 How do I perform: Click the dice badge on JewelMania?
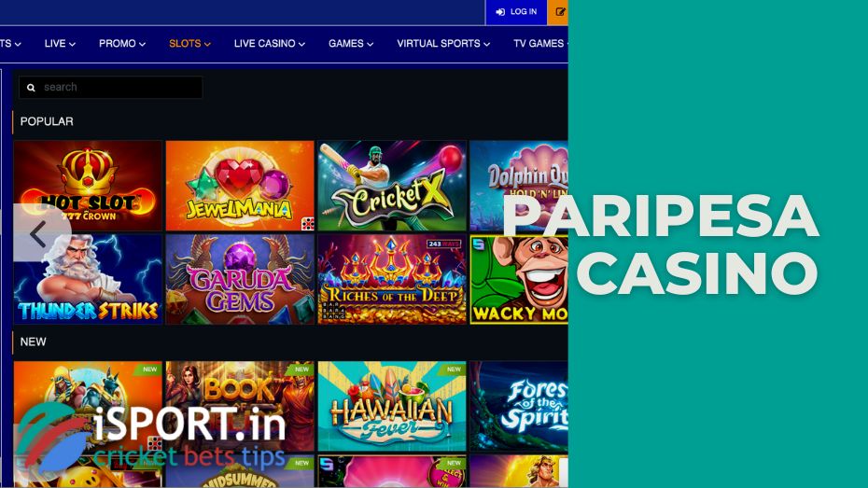pos(308,224)
